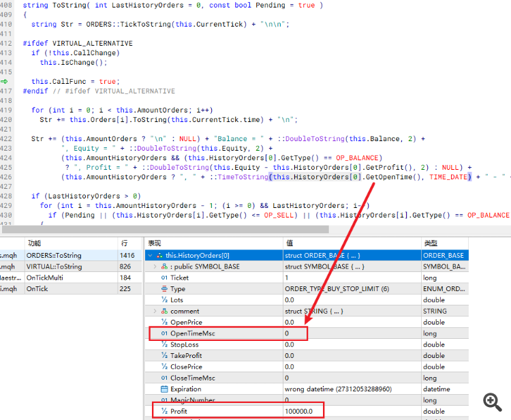Click the StopLoss double icon
The width and height of the screenshot is (511, 420).
click(164, 344)
